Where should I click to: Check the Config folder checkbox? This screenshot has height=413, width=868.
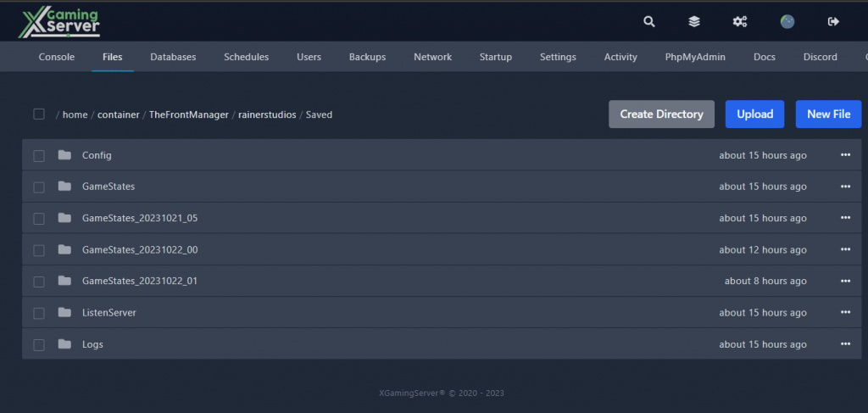coord(39,155)
